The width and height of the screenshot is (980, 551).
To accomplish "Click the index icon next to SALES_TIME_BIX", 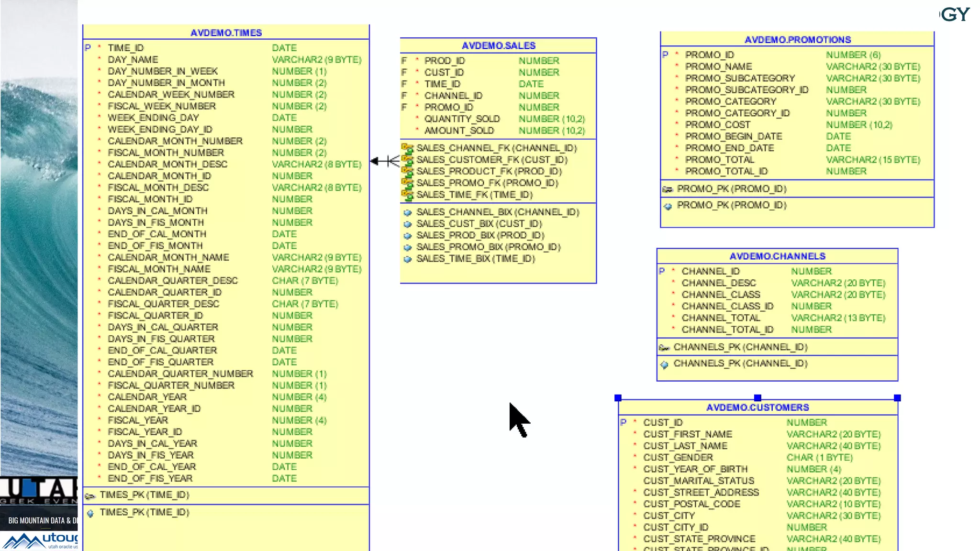I will (408, 259).
